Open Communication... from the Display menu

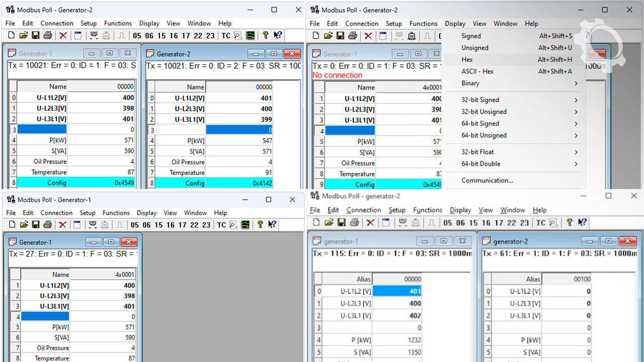487,180
